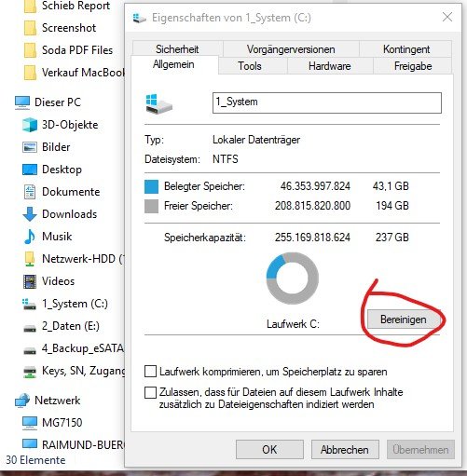
Task: Select the 2_Daten (E:) drive icon
Action: pos(30,328)
